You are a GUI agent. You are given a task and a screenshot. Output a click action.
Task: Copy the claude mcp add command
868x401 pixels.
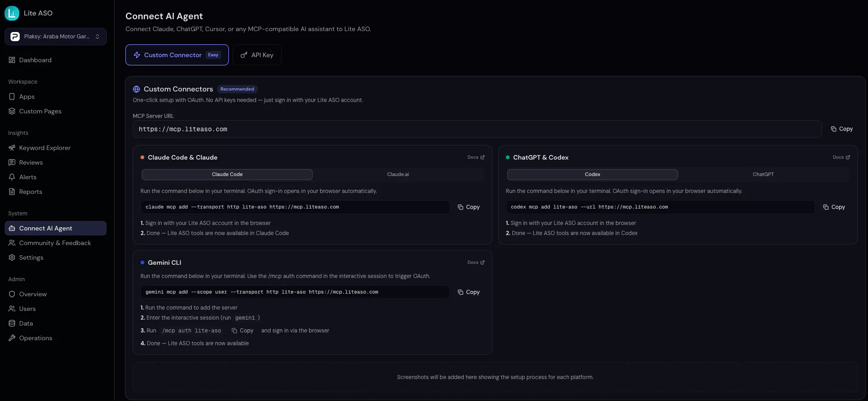(x=469, y=207)
